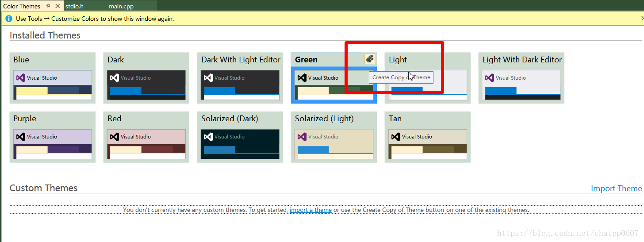Open the 'import a theme' hyperlink
Viewport: 644px width, 242px height.
click(310, 210)
